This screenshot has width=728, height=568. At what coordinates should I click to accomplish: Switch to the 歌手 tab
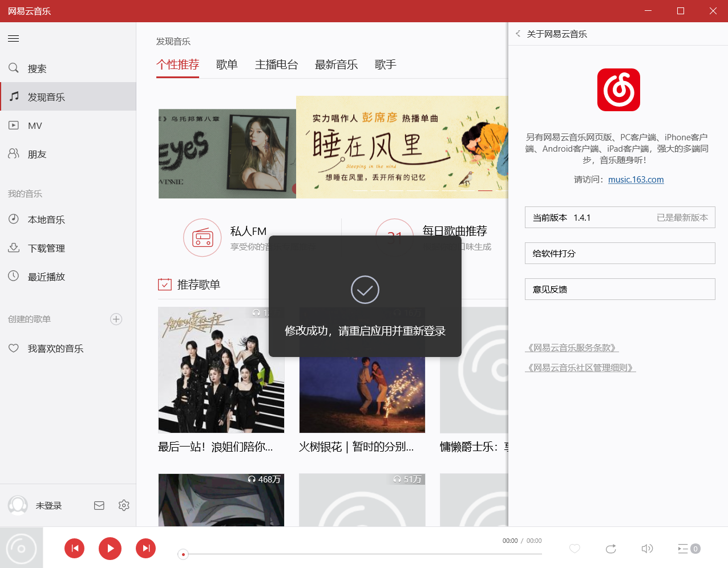point(386,65)
